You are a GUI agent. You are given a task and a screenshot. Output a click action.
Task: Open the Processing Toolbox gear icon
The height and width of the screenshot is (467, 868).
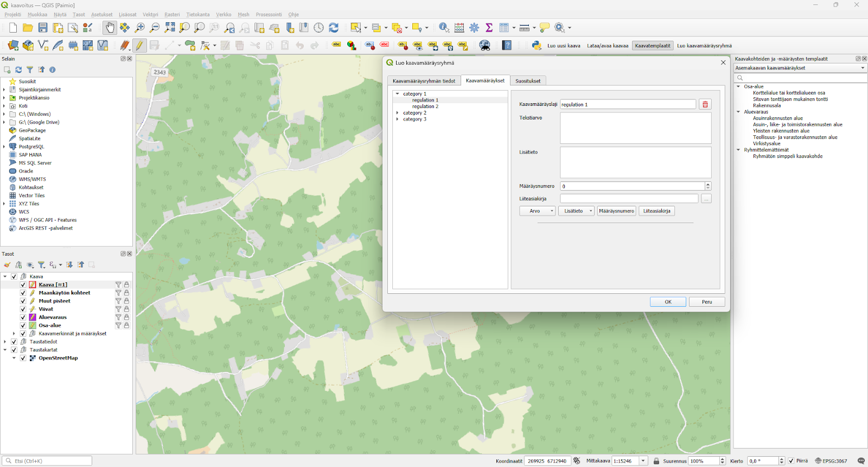pos(474,28)
